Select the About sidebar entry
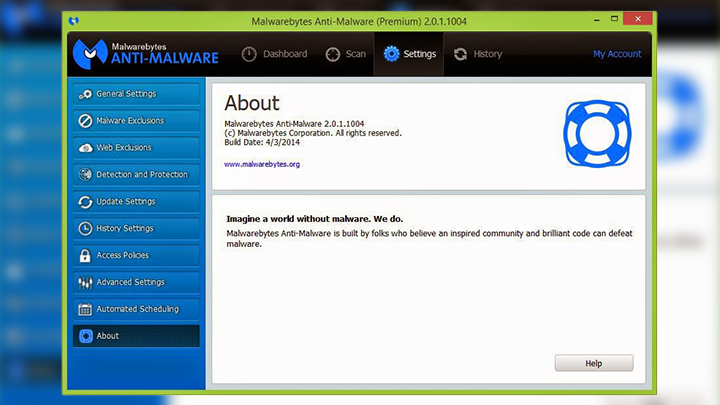 [136, 336]
